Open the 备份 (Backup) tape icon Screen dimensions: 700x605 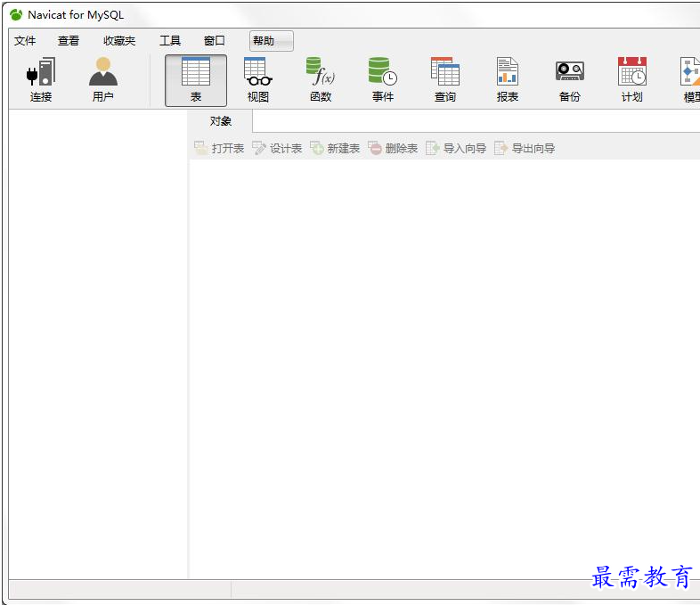click(x=570, y=71)
